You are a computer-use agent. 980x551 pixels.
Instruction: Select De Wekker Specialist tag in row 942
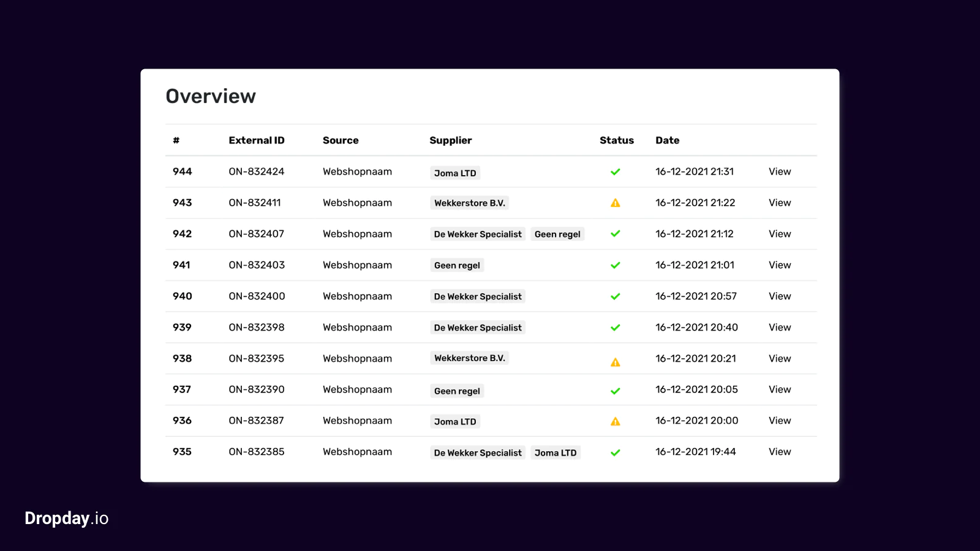coord(478,234)
